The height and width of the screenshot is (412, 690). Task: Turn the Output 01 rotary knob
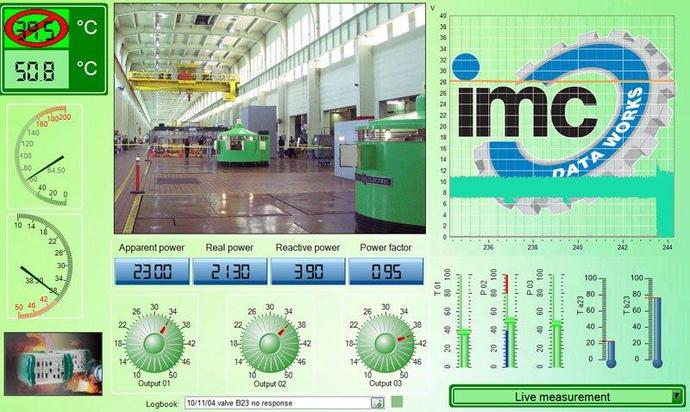pyautogui.click(x=154, y=343)
